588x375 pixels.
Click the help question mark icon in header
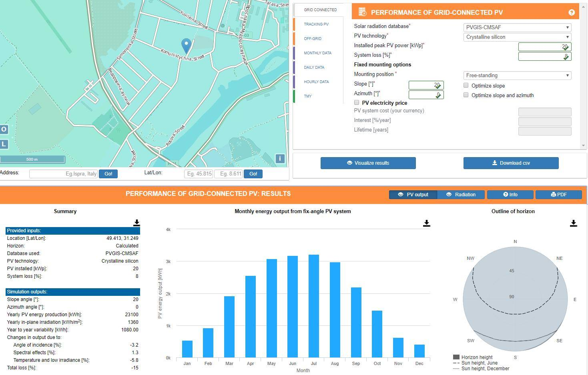click(x=571, y=12)
